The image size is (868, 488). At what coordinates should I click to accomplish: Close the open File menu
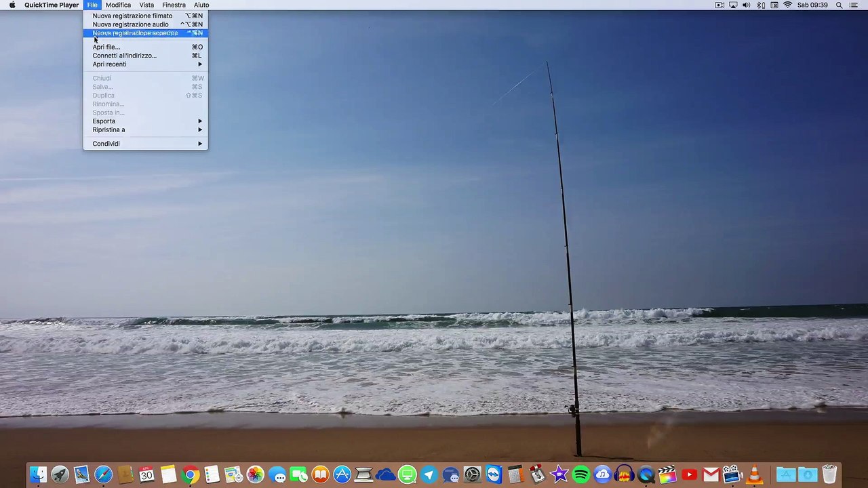point(92,5)
